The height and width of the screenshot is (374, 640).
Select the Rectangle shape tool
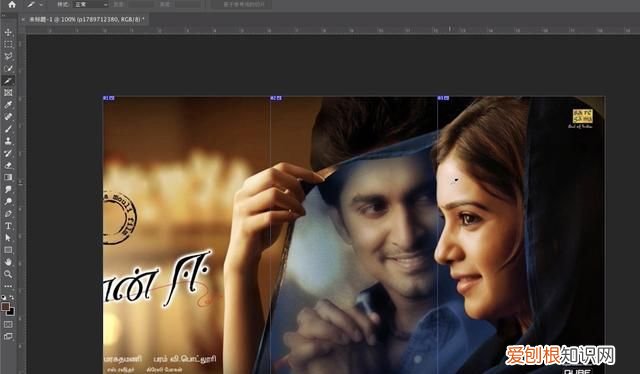pos(8,250)
